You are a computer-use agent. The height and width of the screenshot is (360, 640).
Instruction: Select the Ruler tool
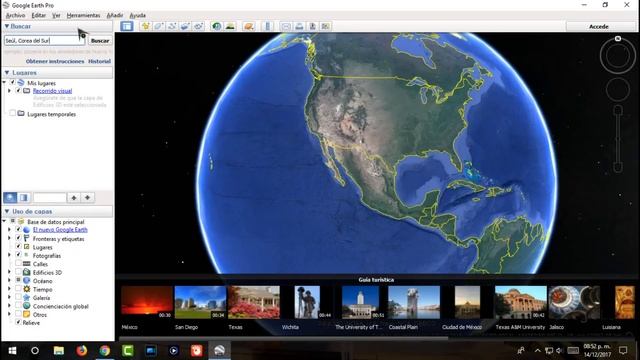coord(267,26)
